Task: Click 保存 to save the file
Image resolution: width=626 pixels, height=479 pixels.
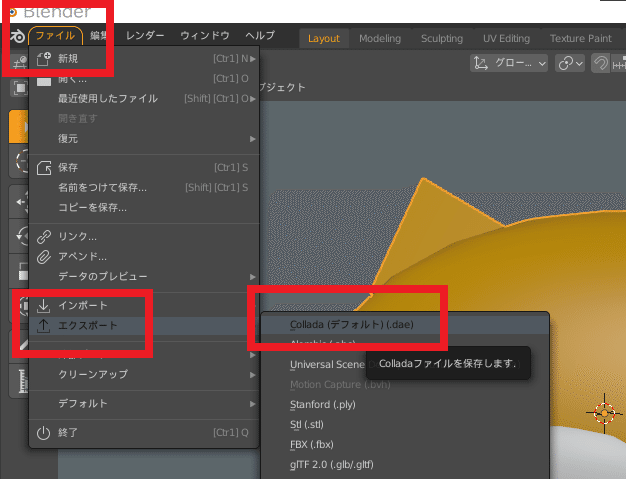Action: coord(144,167)
